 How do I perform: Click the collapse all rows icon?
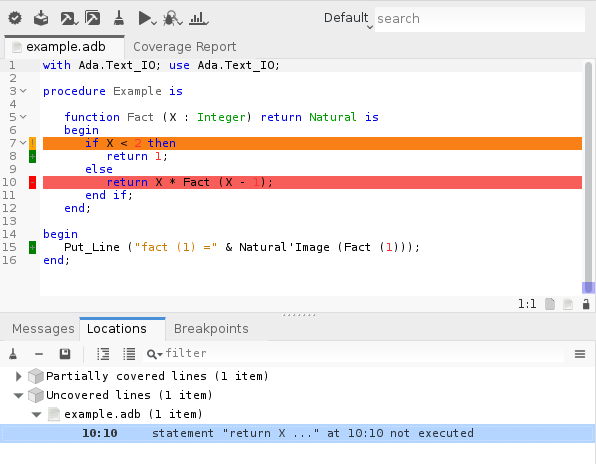(129, 354)
